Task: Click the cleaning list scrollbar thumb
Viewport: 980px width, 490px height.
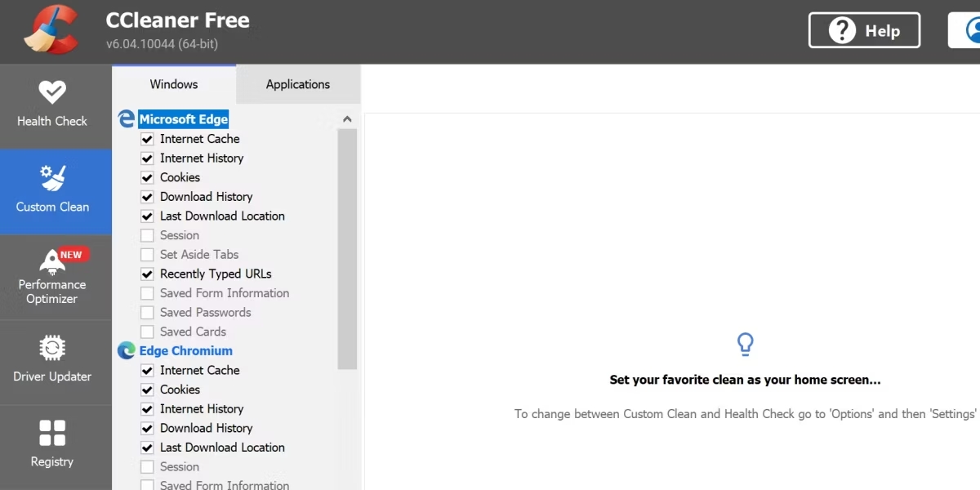Action: [347, 245]
